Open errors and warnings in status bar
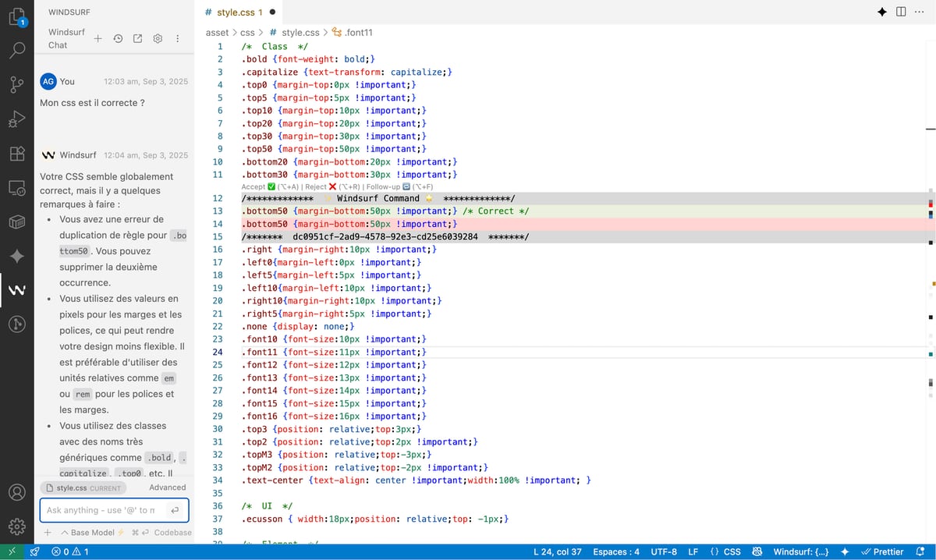The image size is (936, 560). 70,551
